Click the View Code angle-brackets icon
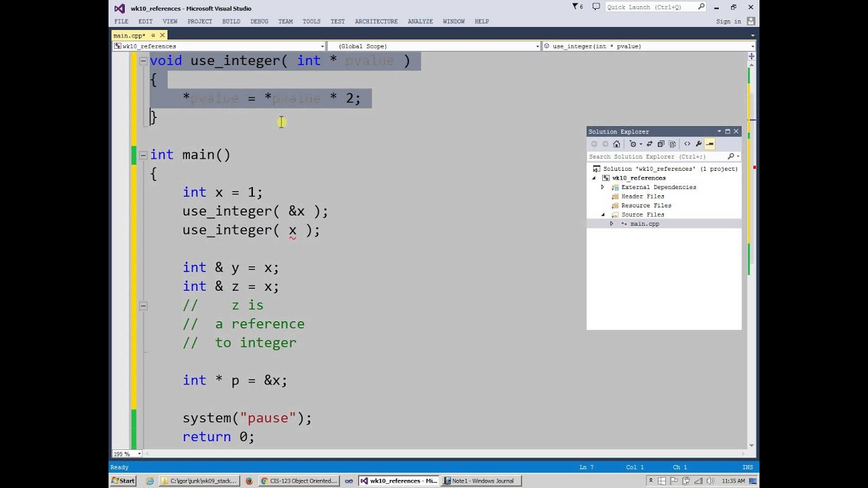 tap(687, 144)
